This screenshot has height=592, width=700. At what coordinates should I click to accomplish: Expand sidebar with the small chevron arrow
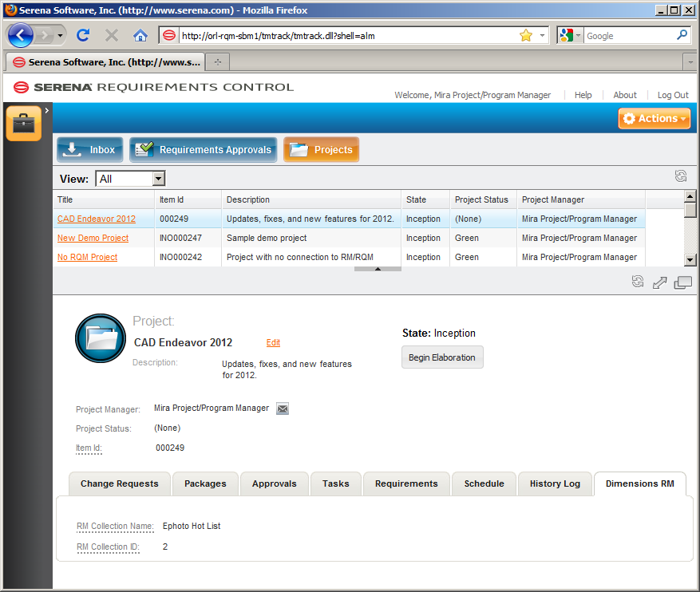47,110
